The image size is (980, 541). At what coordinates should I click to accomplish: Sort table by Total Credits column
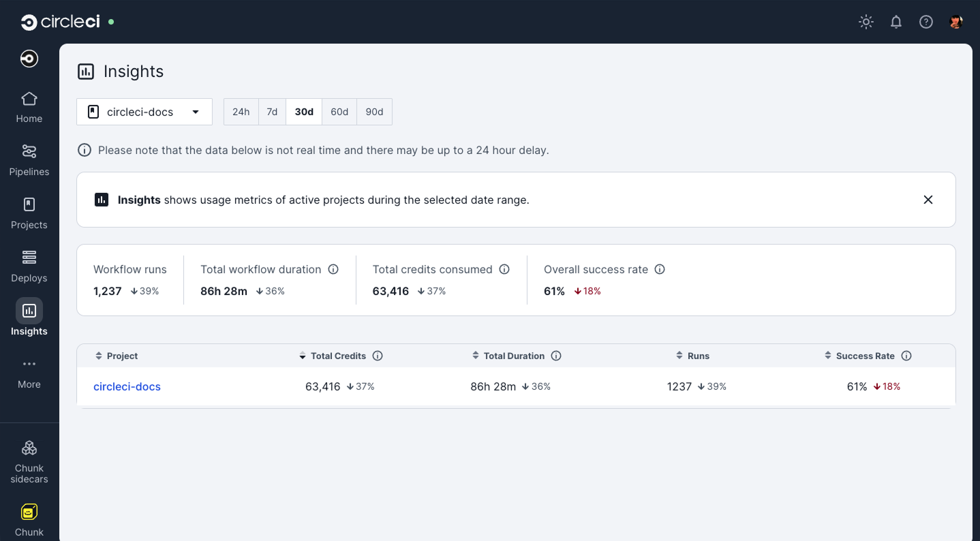[333, 356]
